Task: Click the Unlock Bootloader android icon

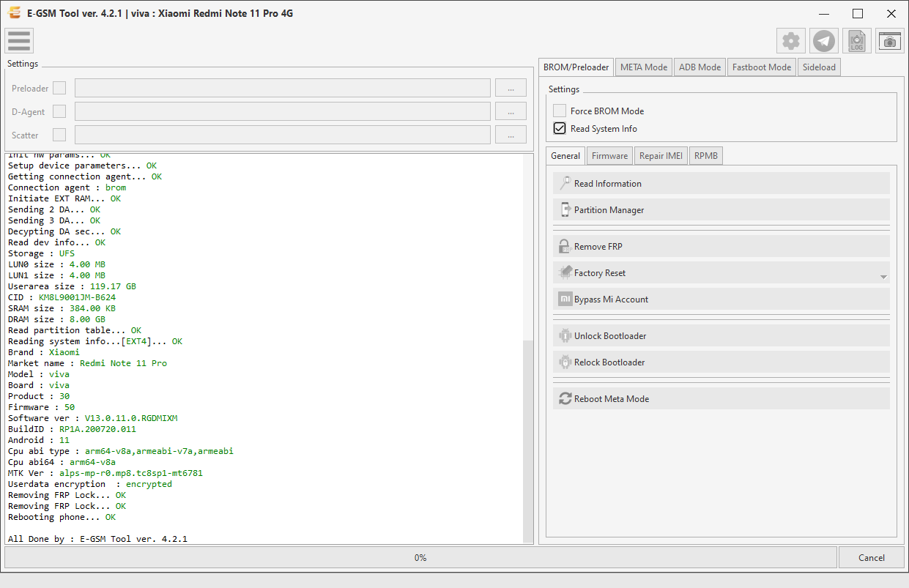Action: coord(565,335)
